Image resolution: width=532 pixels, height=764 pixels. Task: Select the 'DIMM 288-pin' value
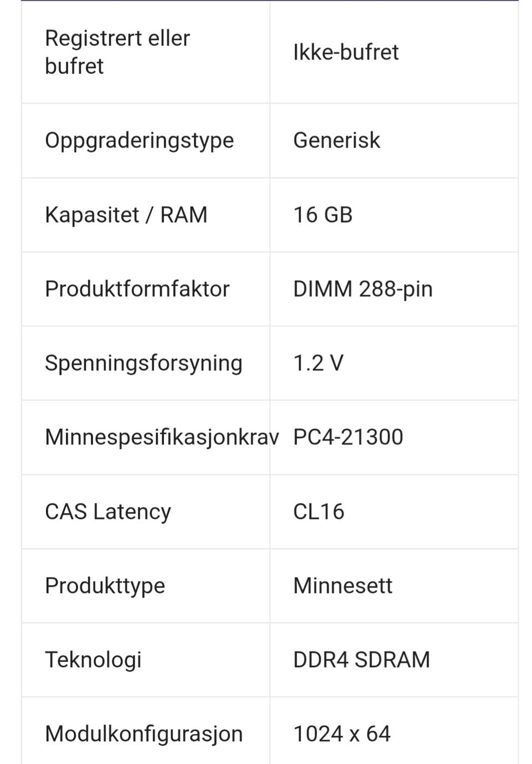tap(363, 289)
